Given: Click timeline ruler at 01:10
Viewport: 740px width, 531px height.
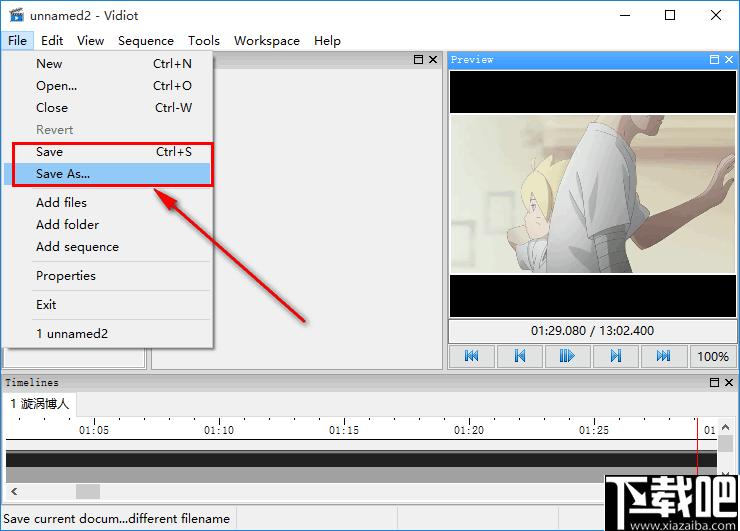Looking at the screenshot, I should [219, 430].
